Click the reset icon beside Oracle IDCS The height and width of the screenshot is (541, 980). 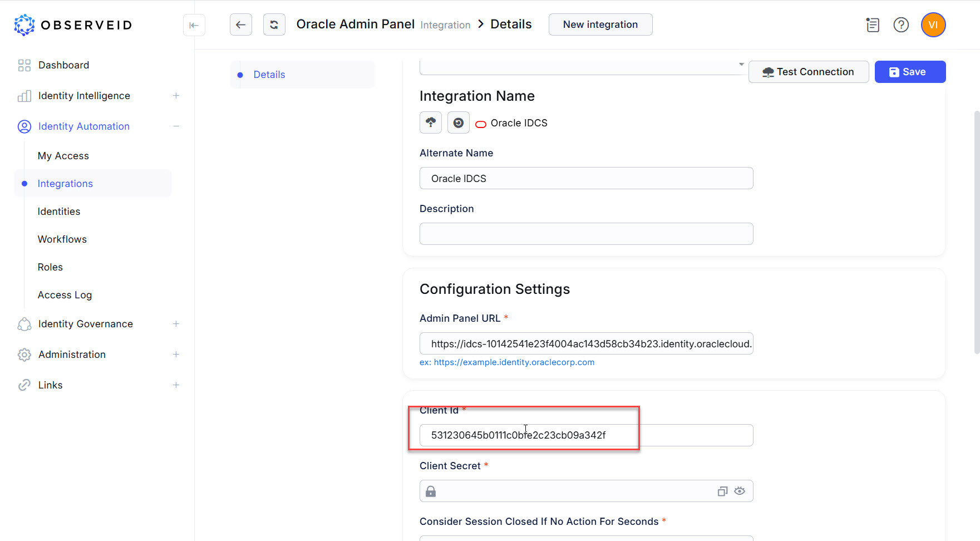coord(458,122)
